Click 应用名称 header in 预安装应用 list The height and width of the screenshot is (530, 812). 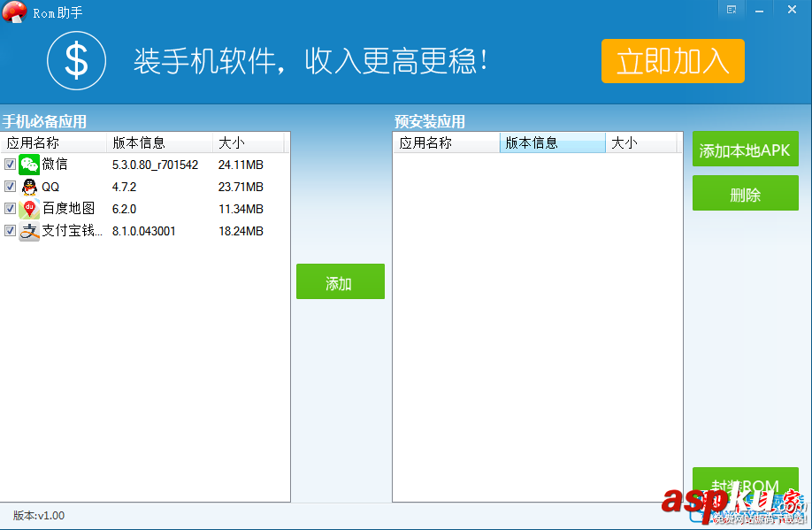(x=447, y=142)
